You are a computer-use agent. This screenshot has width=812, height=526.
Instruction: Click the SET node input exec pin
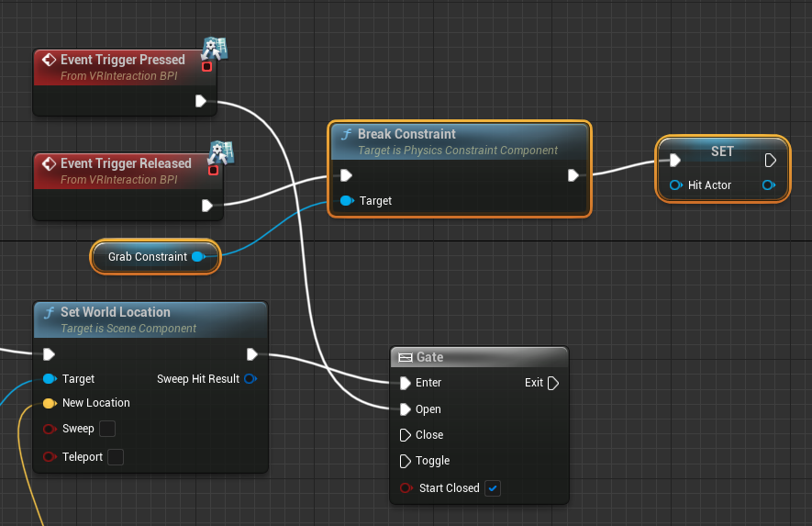pyautogui.click(x=675, y=161)
